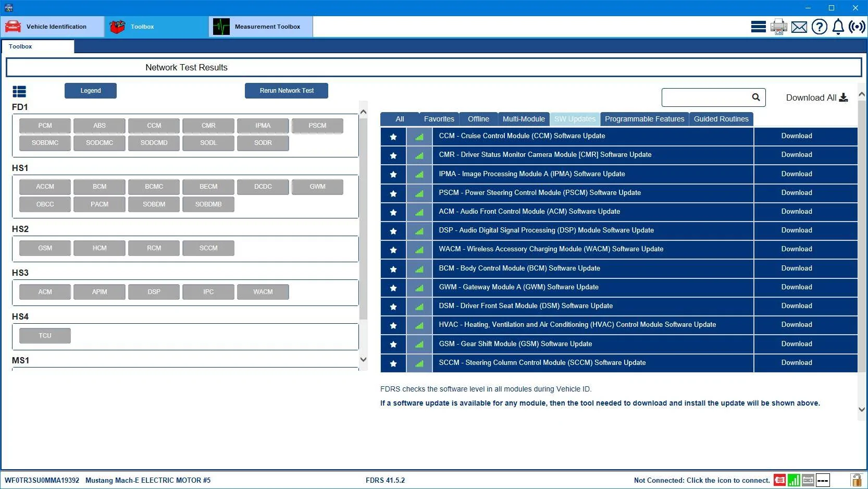The height and width of the screenshot is (489, 868).
Task: Click the wireless broadcast signal icon
Action: [857, 27]
